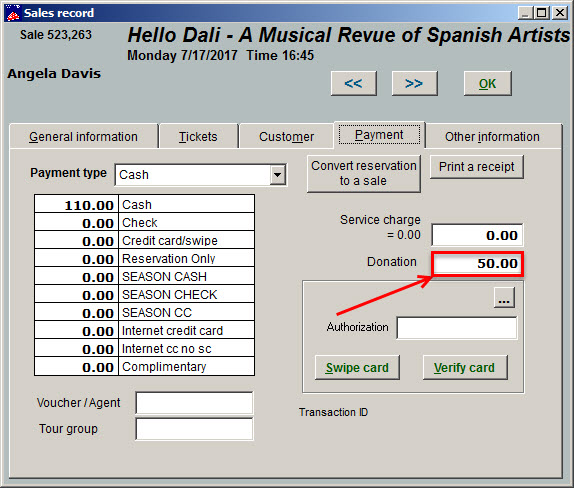Go to next sale with >> button
The width and height of the screenshot is (574, 488).
(x=414, y=83)
